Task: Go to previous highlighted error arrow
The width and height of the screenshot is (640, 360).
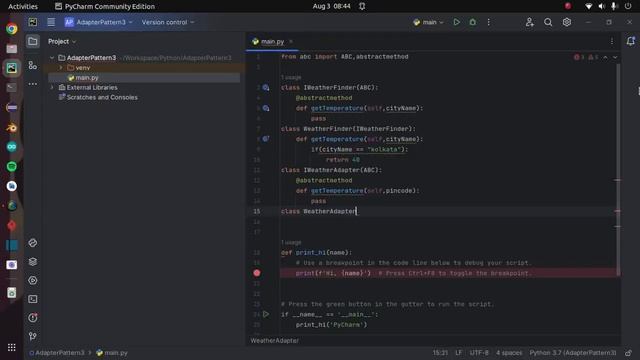Action: pyautogui.click(x=605, y=57)
